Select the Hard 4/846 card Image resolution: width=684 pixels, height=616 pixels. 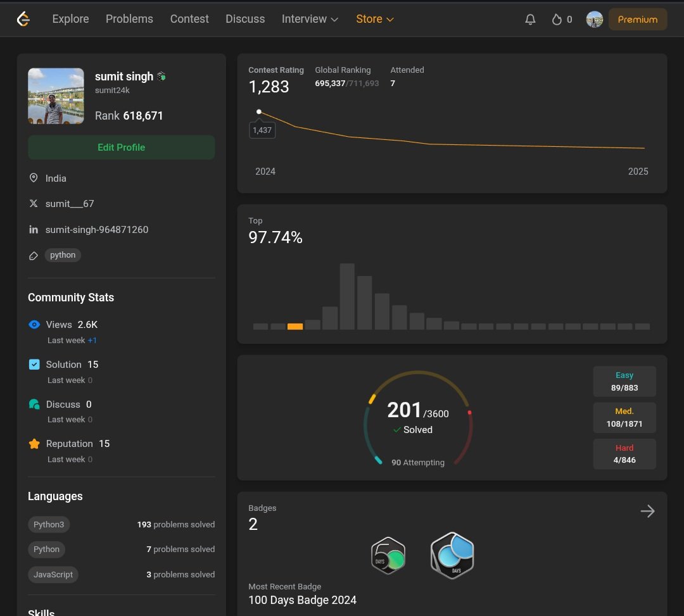pos(624,454)
